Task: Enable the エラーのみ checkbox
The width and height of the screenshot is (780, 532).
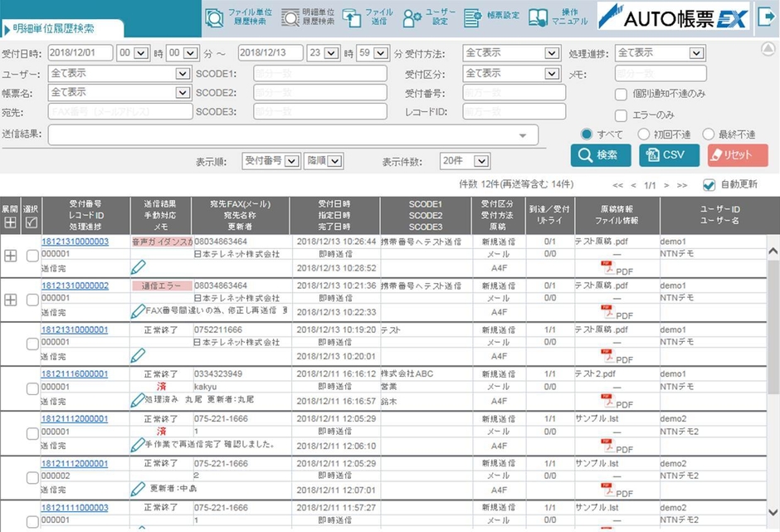Action: (x=622, y=115)
